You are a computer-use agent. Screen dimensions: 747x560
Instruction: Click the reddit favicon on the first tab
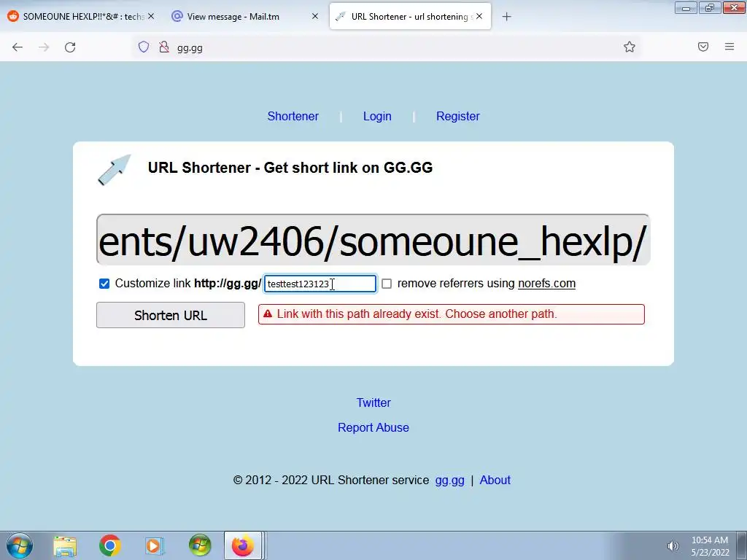[13, 16]
